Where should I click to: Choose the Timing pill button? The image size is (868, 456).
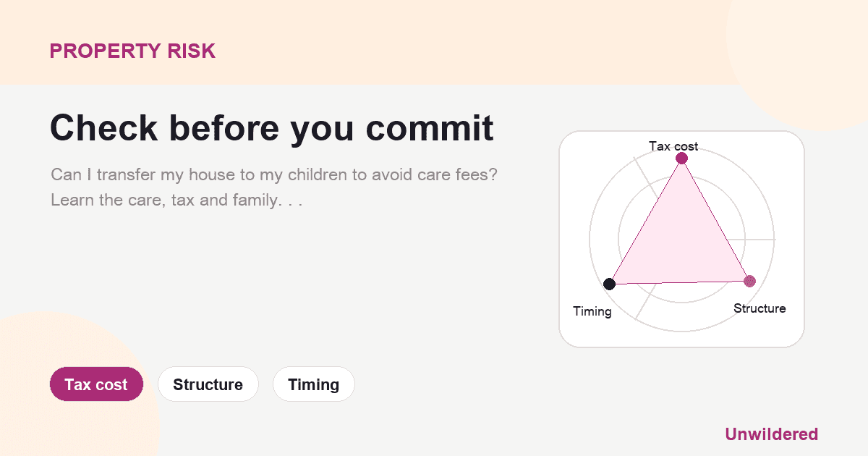click(x=313, y=384)
